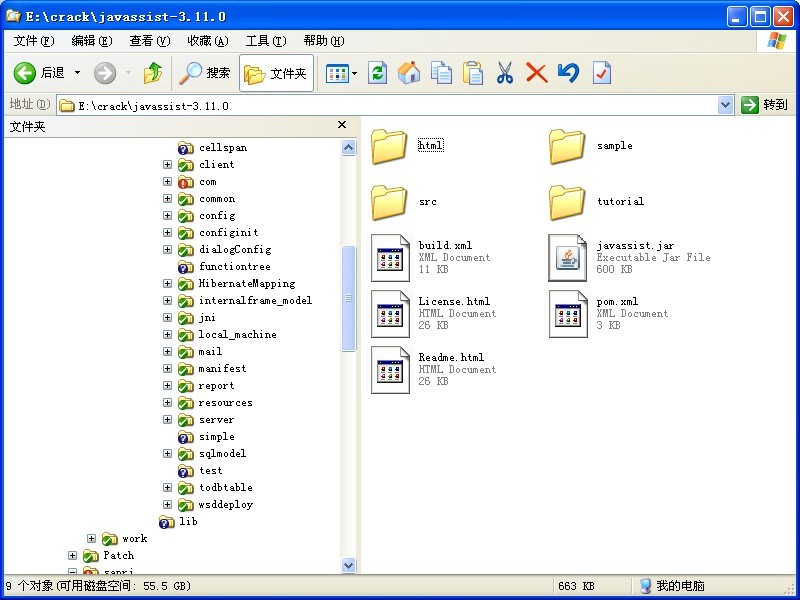Open the 文件(F) menu
The height and width of the screenshot is (600, 800).
point(34,41)
